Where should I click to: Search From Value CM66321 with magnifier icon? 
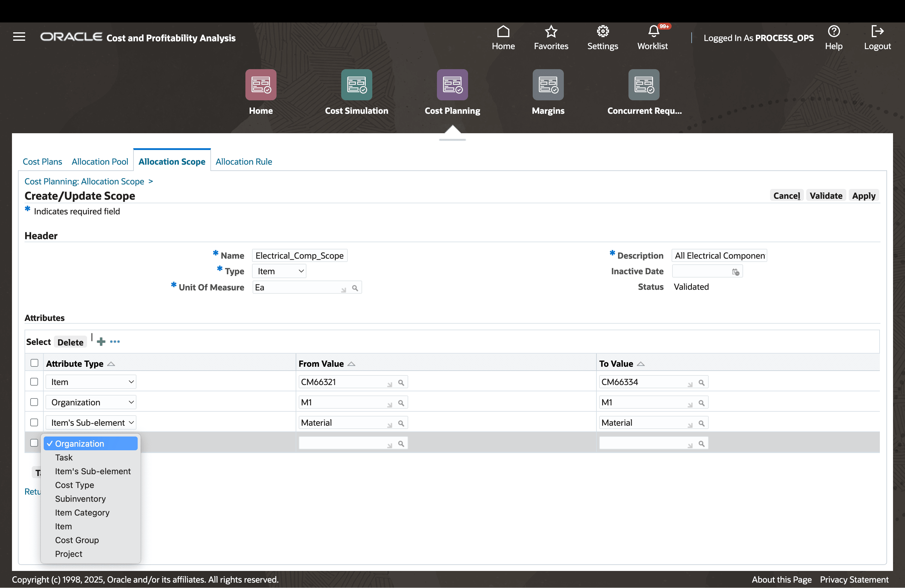[402, 382]
